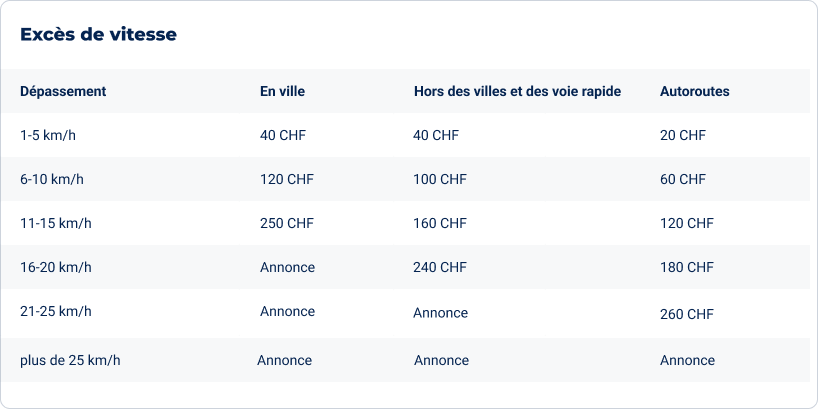Select the 250 CHF En ville cell
Image resolution: width=818 pixels, height=409 pixels.
tap(287, 223)
